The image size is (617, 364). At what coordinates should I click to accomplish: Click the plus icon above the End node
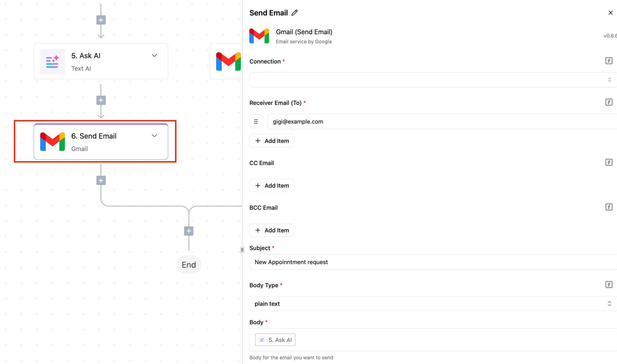[189, 231]
